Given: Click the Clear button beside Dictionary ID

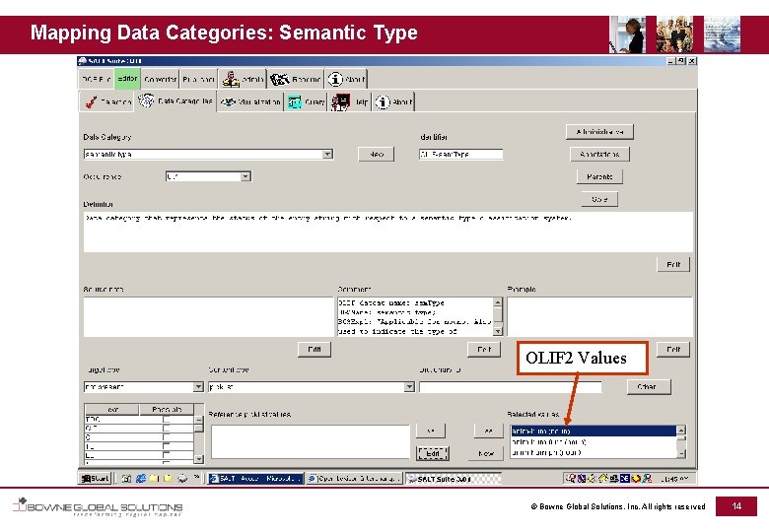Looking at the screenshot, I should pyautogui.click(x=647, y=387).
